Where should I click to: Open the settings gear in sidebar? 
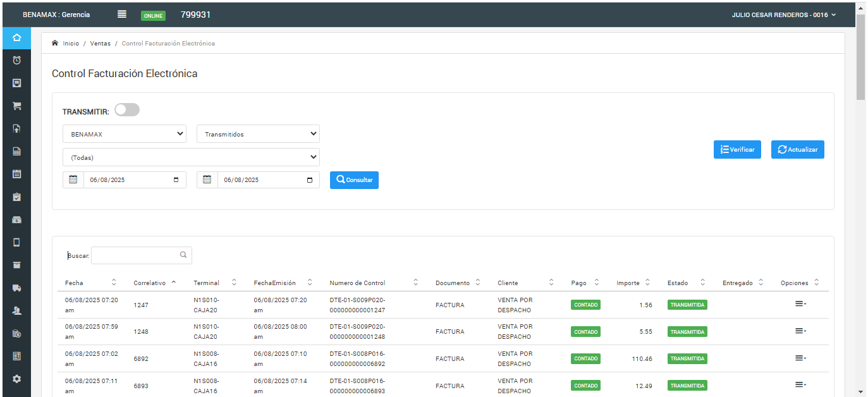tap(17, 379)
